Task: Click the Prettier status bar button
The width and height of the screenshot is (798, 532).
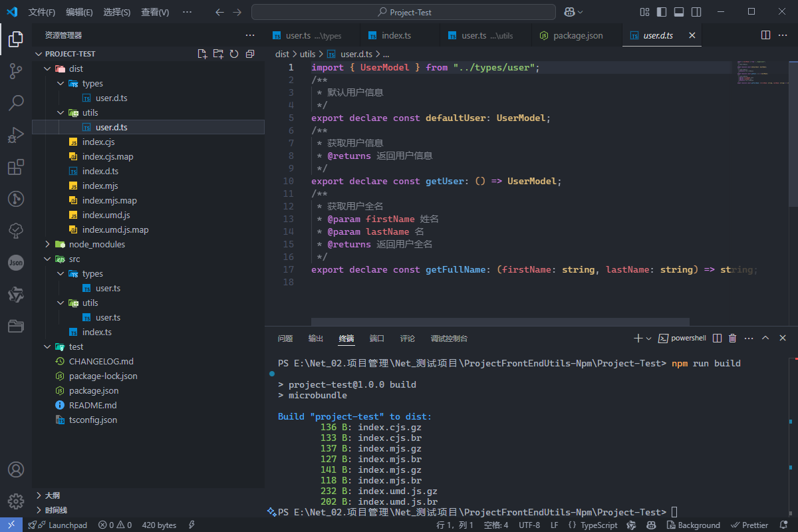Action: coord(749,525)
